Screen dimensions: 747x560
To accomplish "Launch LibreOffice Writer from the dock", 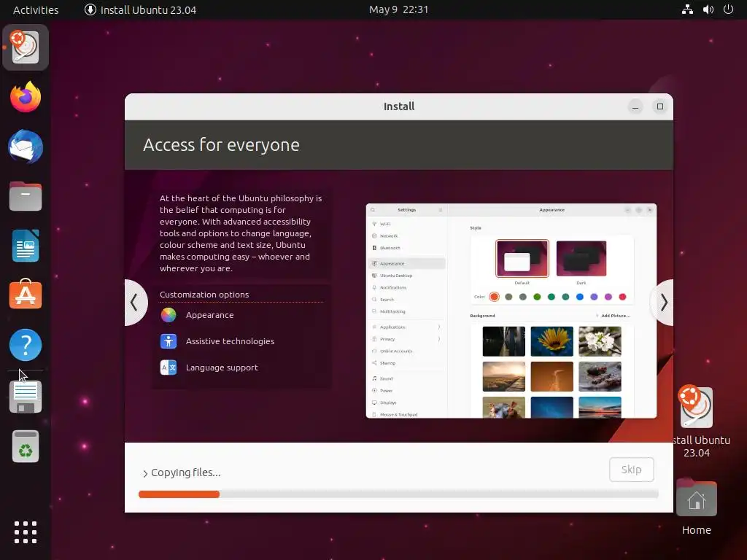I will click(x=26, y=246).
